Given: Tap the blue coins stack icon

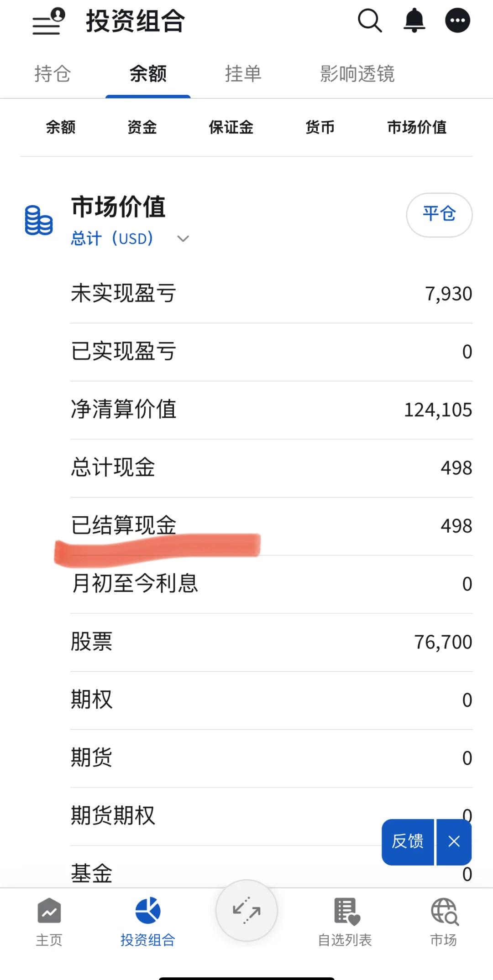Looking at the screenshot, I should pyautogui.click(x=39, y=221).
